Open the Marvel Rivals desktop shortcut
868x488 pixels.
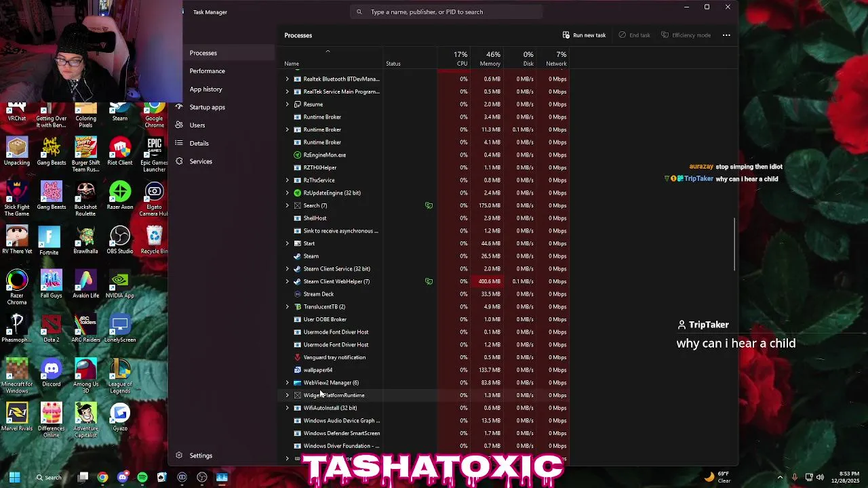[17, 417]
